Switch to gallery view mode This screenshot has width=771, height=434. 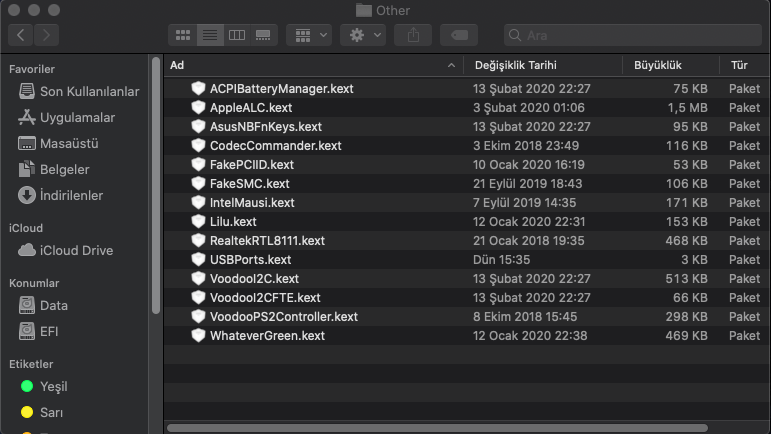pyautogui.click(x=263, y=35)
